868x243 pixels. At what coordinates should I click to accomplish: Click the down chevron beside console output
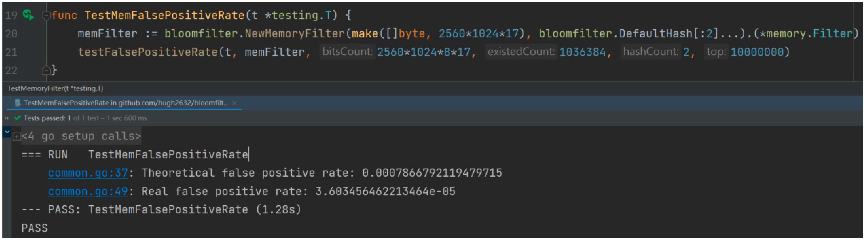pyautogui.click(x=7, y=132)
